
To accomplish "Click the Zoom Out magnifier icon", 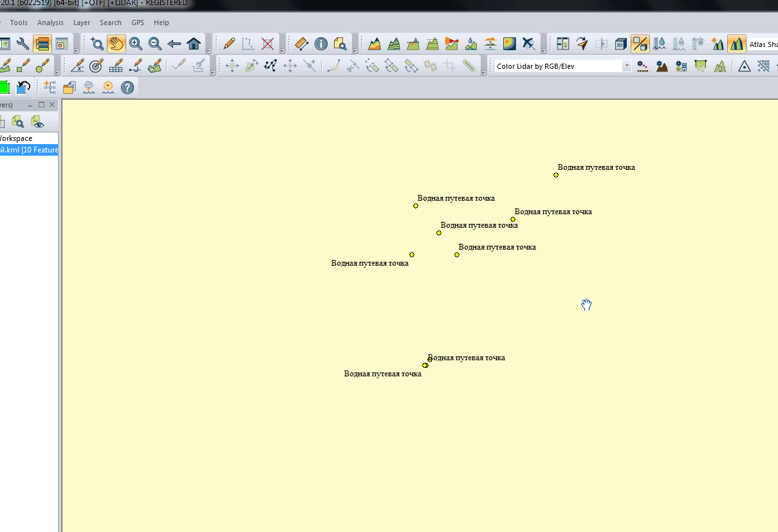I will (x=155, y=44).
